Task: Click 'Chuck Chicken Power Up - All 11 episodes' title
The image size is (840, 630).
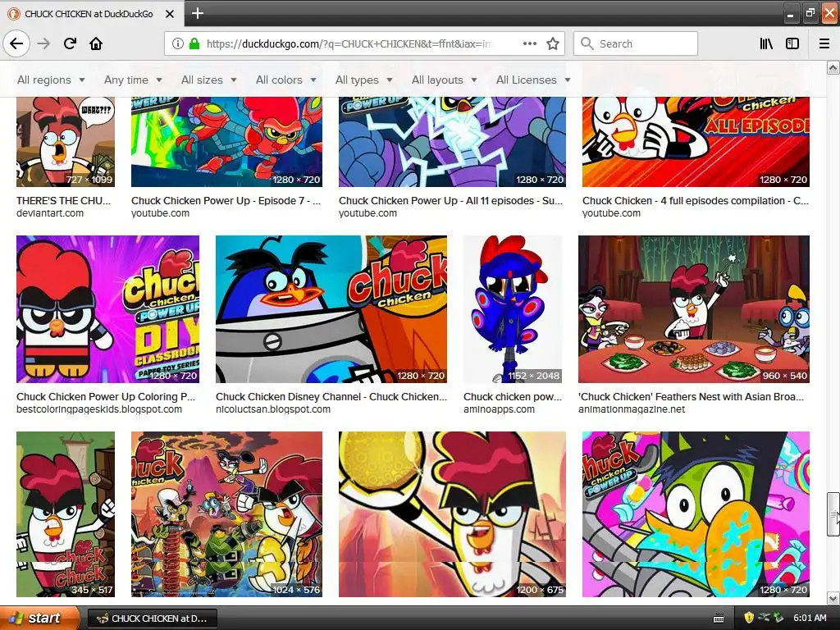Action: click(x=450, y=201)
